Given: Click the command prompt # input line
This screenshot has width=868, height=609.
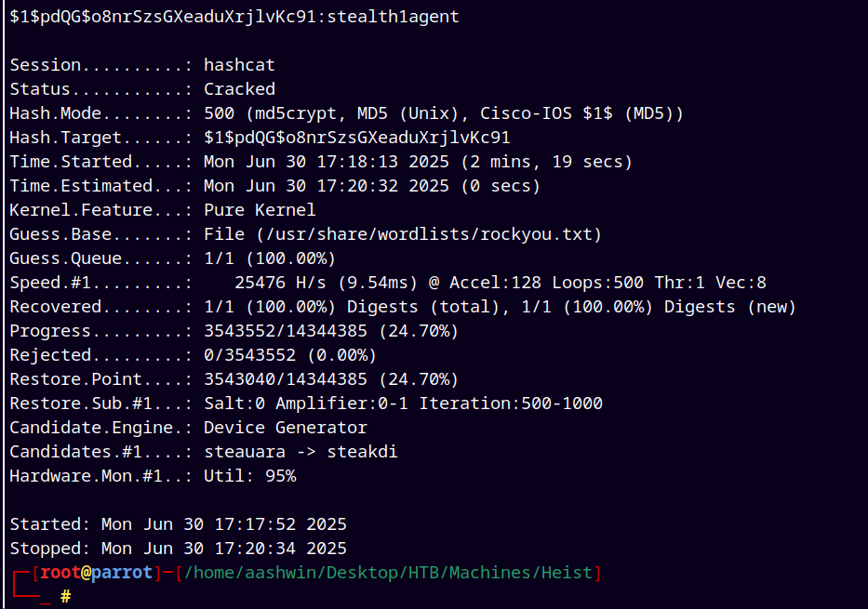Looking at the screenshot, I should coord(66,596).
